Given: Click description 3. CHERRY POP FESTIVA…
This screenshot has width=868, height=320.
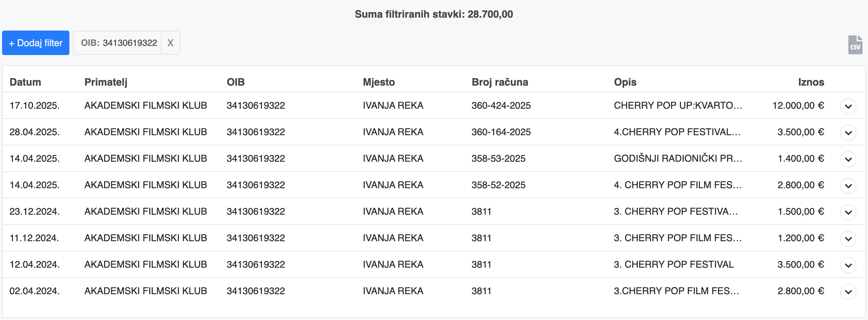Looking at the screenshot, I should coord(676,212).
